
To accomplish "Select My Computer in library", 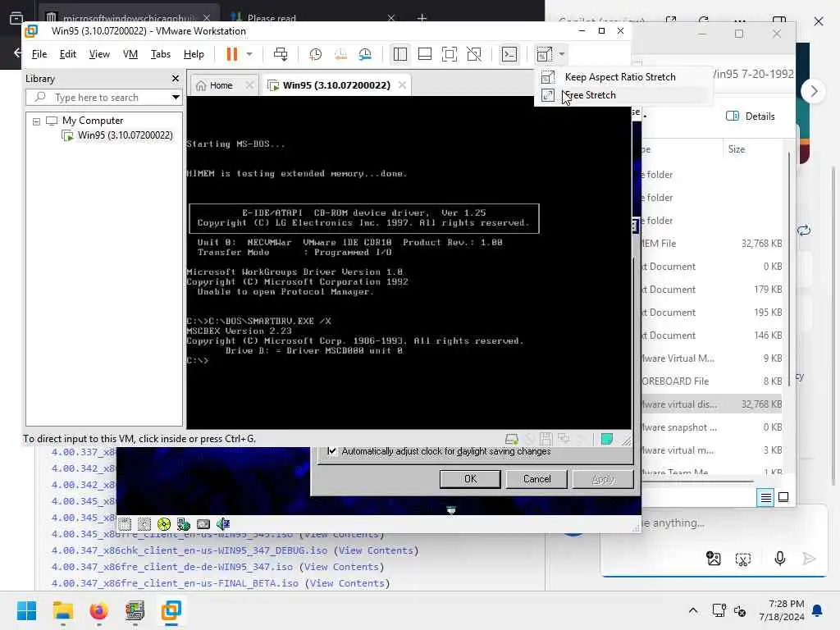I will (92, 121).
